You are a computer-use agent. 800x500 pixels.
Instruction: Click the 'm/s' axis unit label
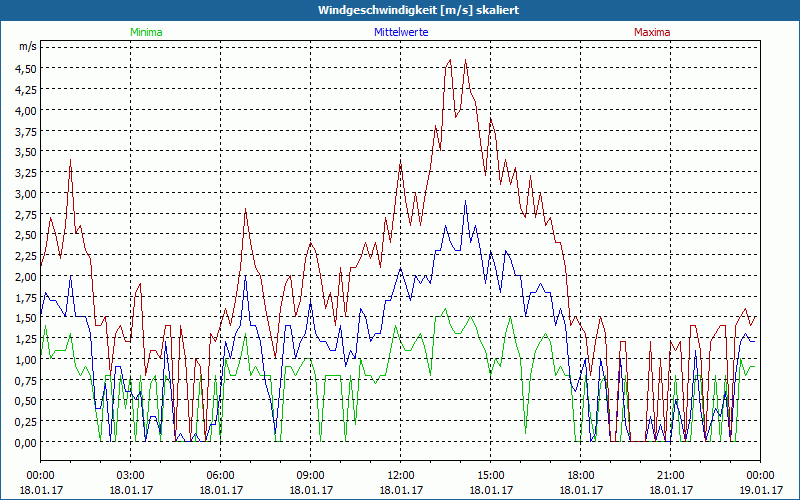(28, 47)
